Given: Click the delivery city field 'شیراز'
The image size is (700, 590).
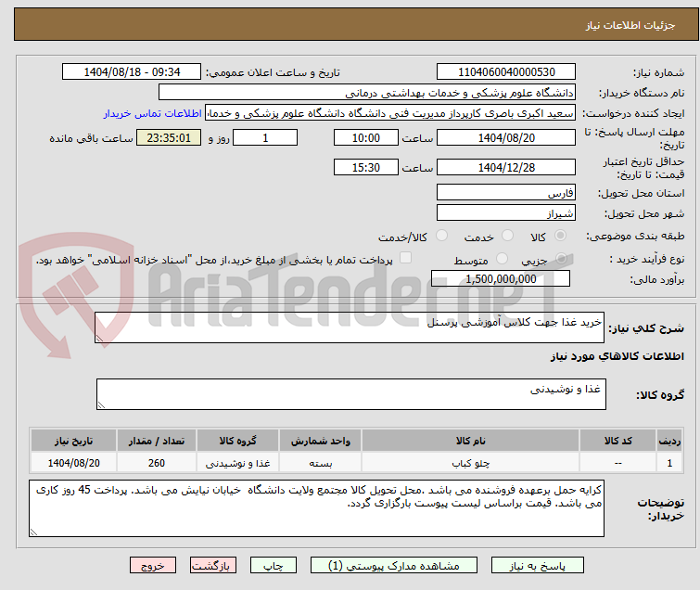Looking at the screenshot, I should (x=506, y=212).
